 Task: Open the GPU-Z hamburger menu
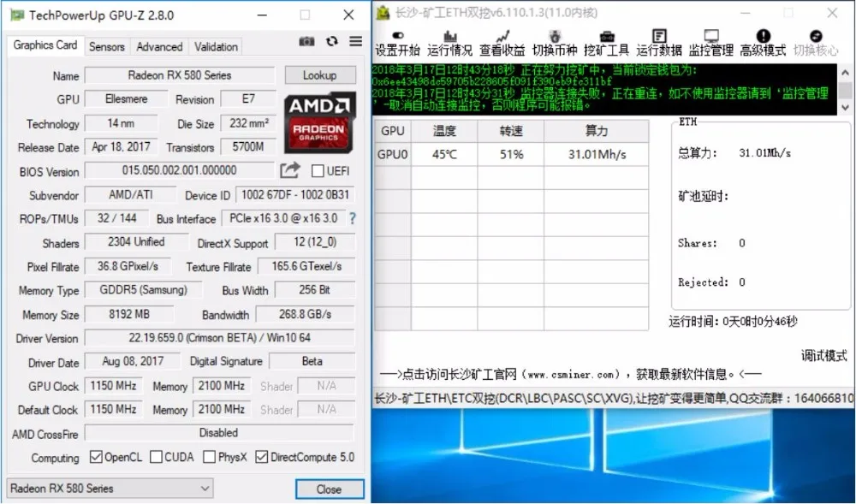pos(356,41)
